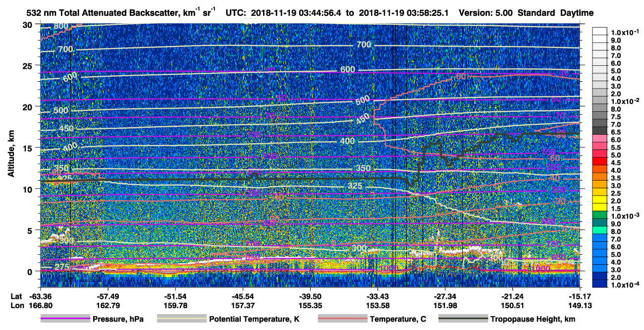This screenshot has height=330, width=644.
Task: Select the yellow Potential Temperature legend line sample
Action: click(x=182, y=319)
